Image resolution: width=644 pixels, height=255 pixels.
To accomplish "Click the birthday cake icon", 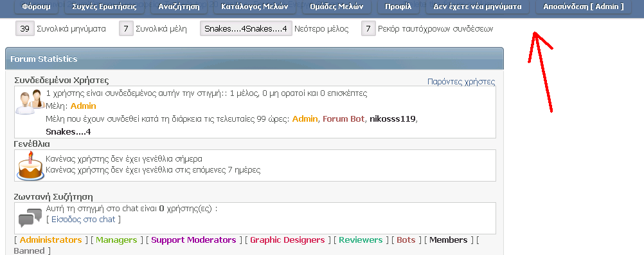I will 31,165.
